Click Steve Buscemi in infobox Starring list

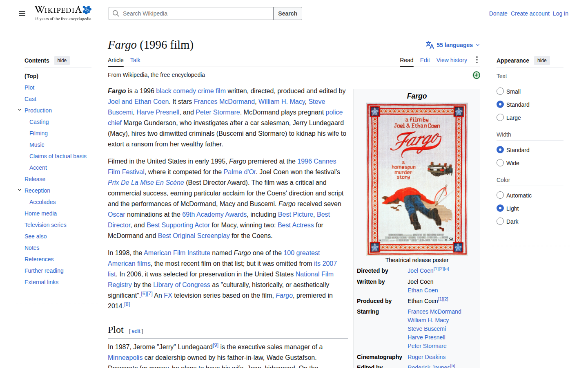click(x=427, y=329)
